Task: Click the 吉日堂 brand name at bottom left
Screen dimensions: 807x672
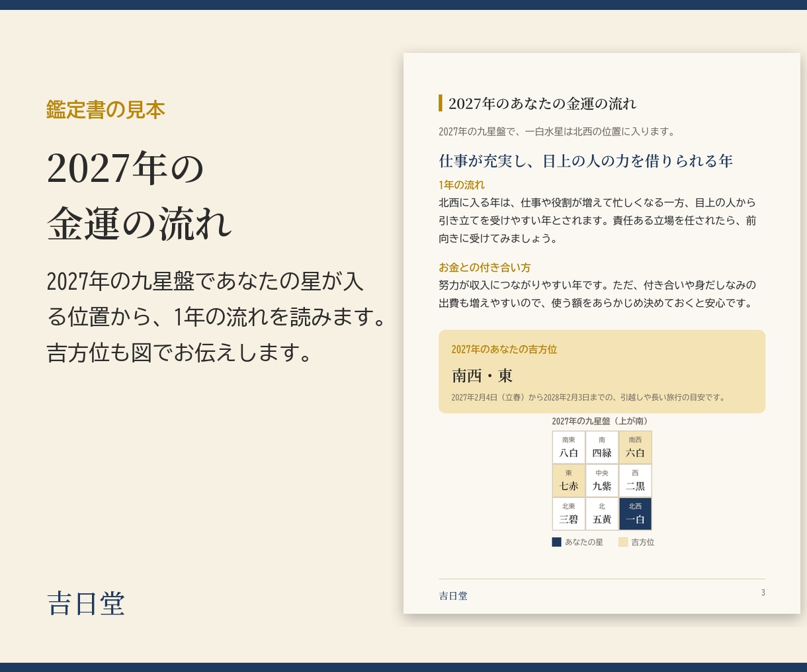Action: point(86,603)
